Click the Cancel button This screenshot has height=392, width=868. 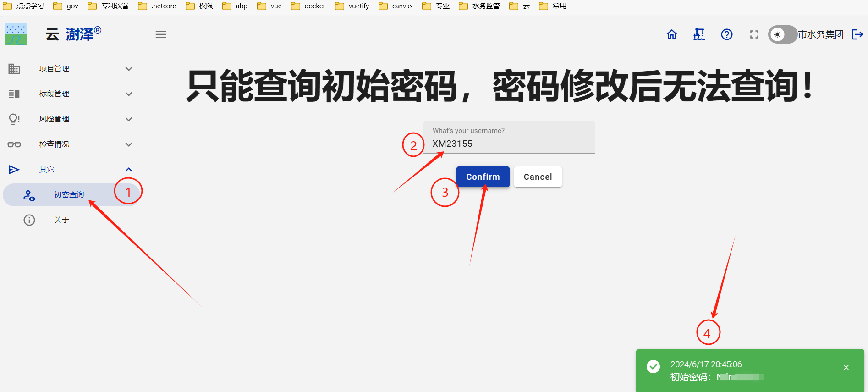click(538, 177)
